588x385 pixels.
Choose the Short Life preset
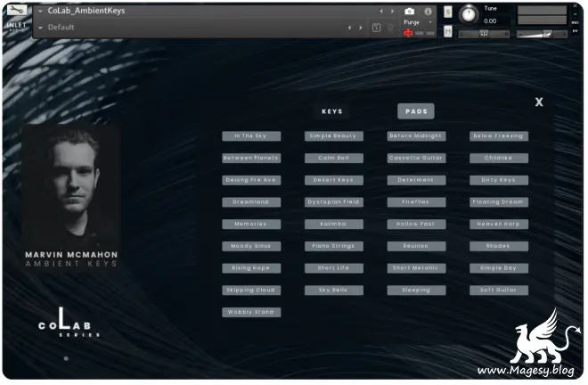(333, 268)
